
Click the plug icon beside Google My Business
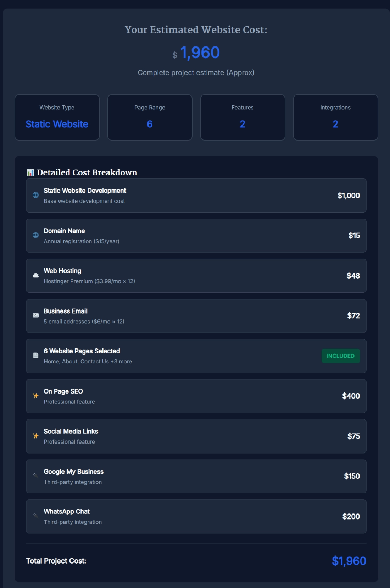coord(36,476)
